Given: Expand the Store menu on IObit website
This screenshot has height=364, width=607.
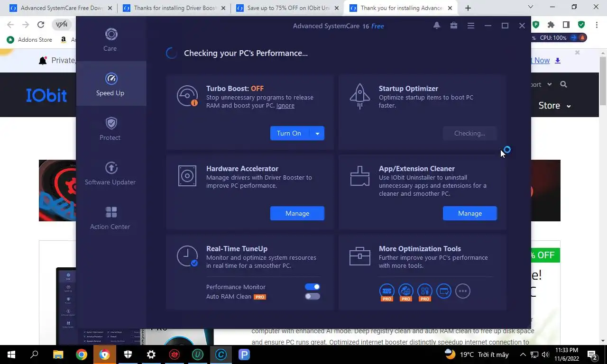Looking at the screenshot, I should [554, 106].
